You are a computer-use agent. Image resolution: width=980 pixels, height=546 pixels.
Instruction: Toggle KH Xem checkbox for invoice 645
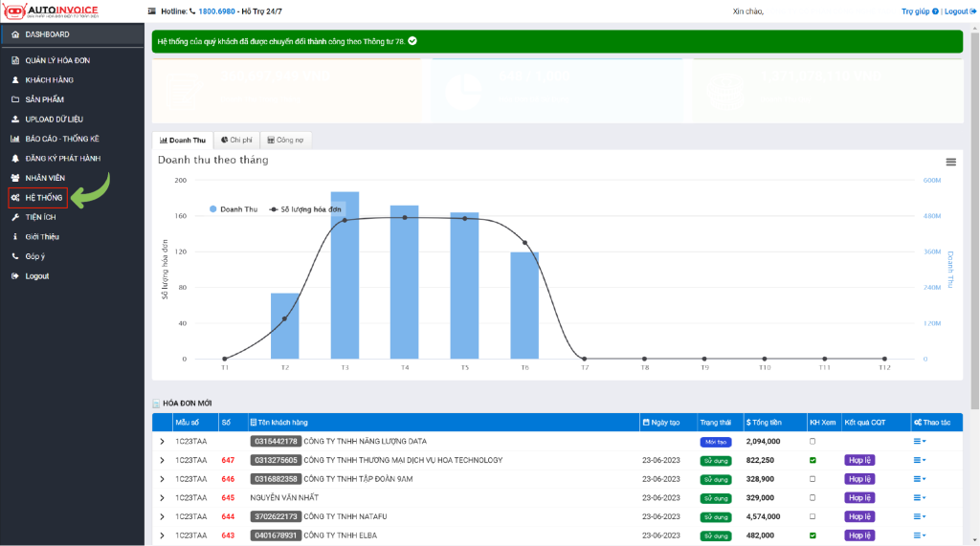coord(813,498)
